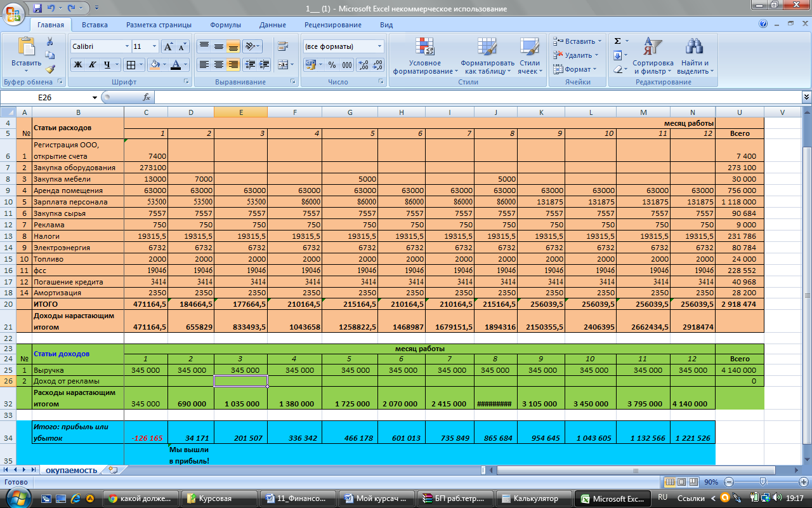The width and height of the screenshot is (812, 508).
Task: Activate the Format Painter brush
Action: point(50,69)
